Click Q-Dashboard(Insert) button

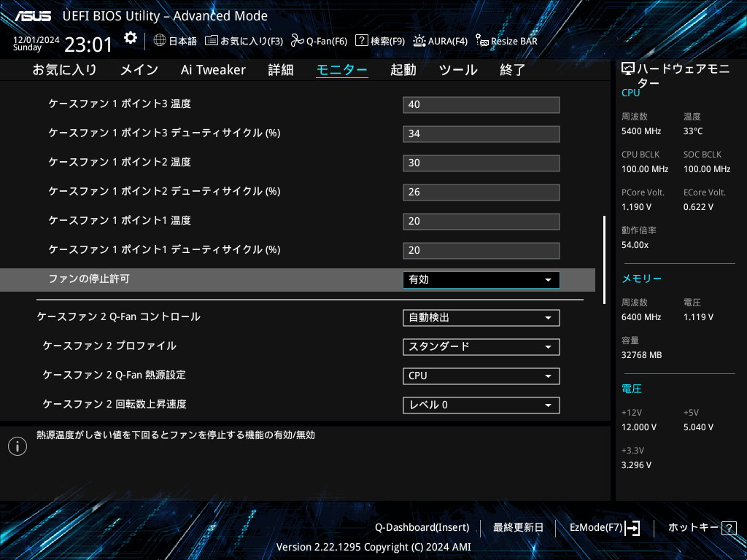coord(422,528)
